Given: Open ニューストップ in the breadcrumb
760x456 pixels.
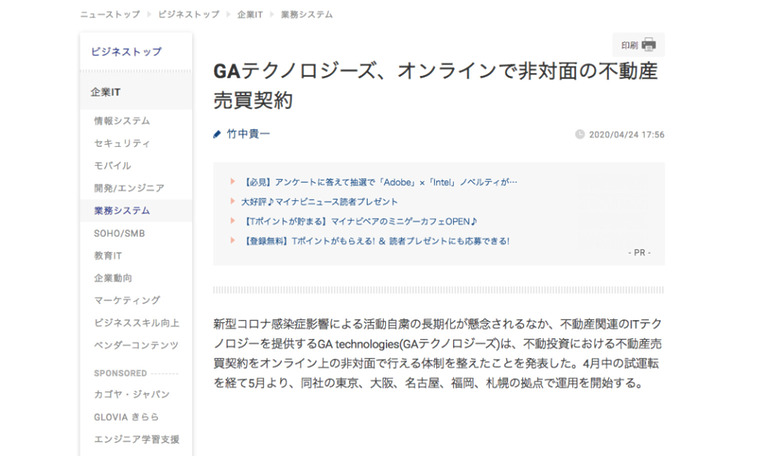Looking at the screenshot, I should 111,15.
